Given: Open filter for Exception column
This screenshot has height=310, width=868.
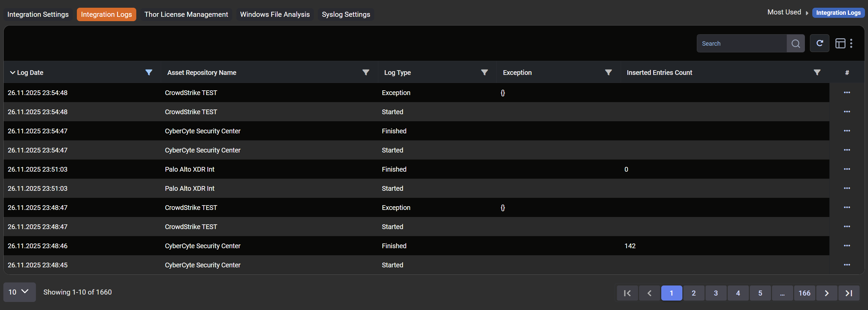Looking at the screenshot, I should click(x=608, y=73).
